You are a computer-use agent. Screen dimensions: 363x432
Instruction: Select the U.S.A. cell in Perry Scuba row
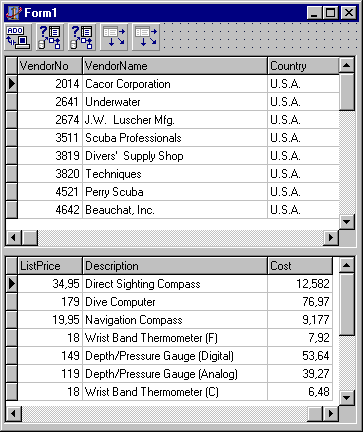tap(303, 192)
